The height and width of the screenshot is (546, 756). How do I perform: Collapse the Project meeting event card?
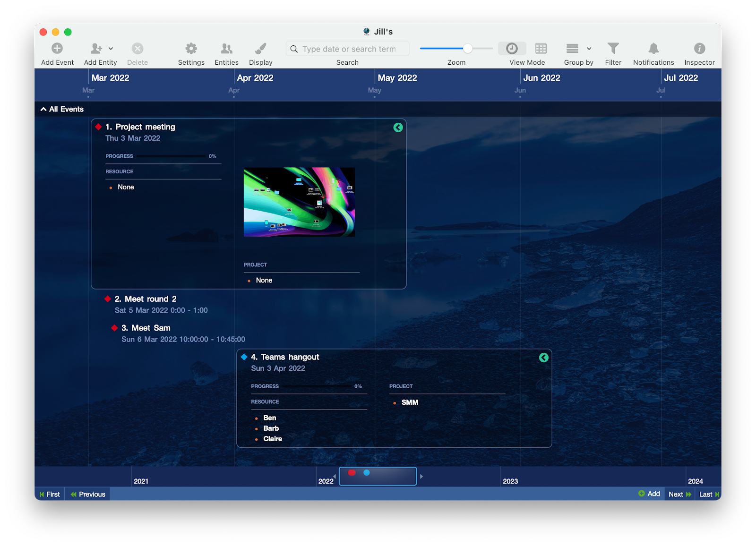pyautogui.click(x=397, y=127)
